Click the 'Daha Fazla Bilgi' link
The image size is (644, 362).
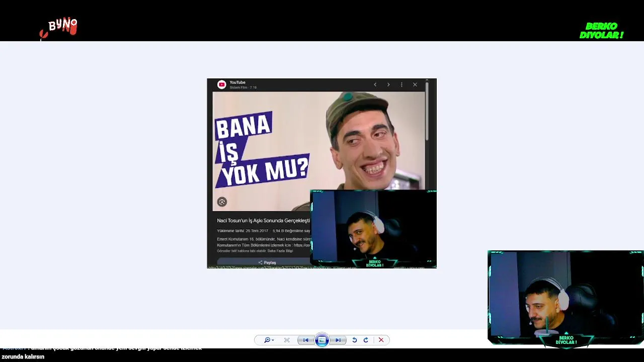280,251
